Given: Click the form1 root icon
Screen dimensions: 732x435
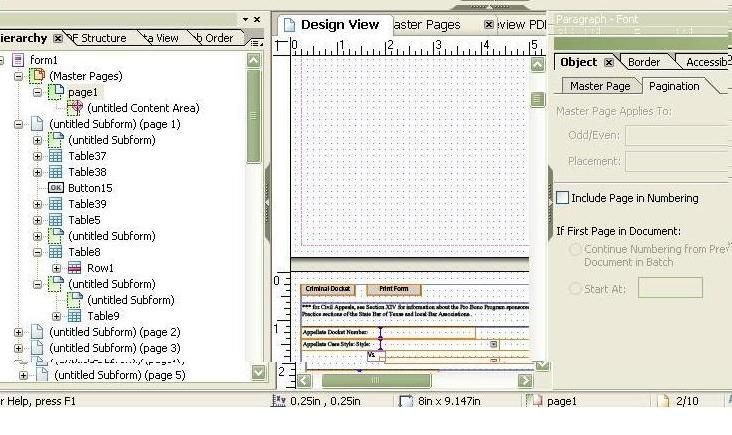Looking at the screenshot, I should [x=18, y=60].
